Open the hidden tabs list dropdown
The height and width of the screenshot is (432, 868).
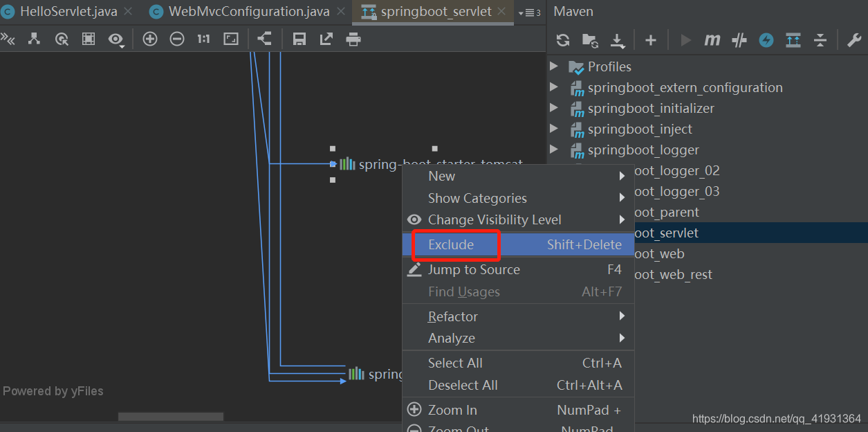point(530,12)
